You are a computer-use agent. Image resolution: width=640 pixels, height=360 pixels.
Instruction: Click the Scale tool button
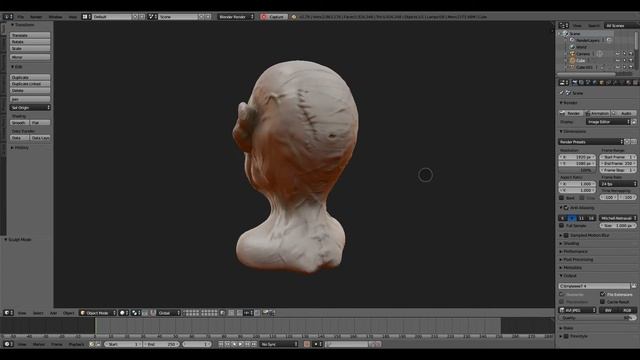pyautogui.click(x=30, y=48)
